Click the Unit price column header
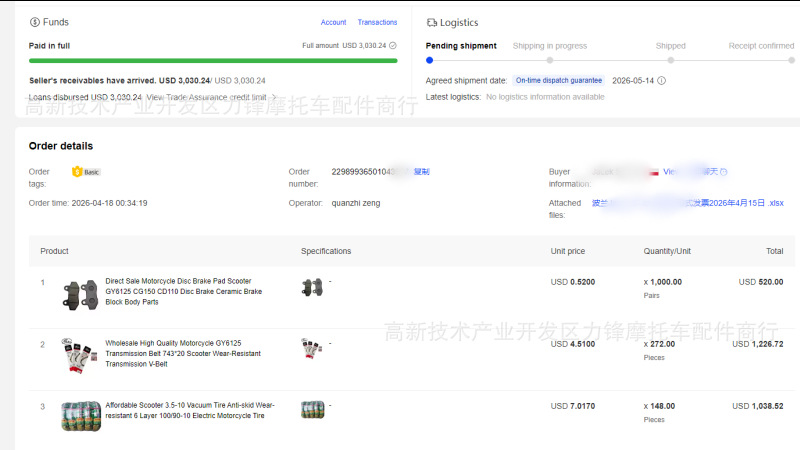 click(x=568, y=251)
